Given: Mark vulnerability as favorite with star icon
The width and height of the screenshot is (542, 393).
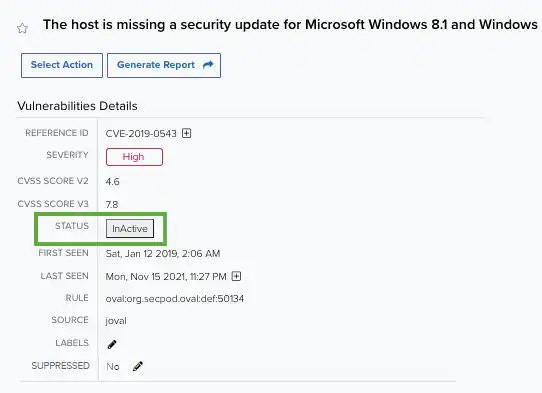Looking at the screenshot, I should click(x=22, y=28).
